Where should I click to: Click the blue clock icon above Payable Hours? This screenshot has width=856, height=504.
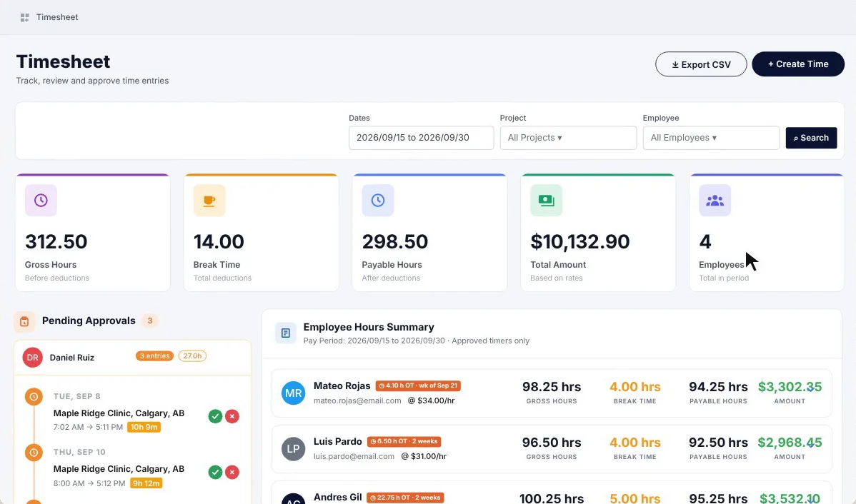(378, 200)
